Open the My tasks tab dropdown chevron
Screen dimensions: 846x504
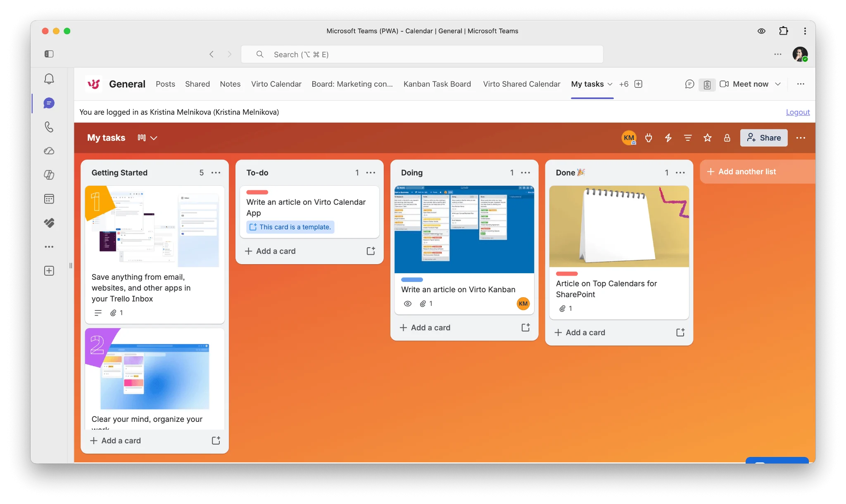[x=610, y=84]
